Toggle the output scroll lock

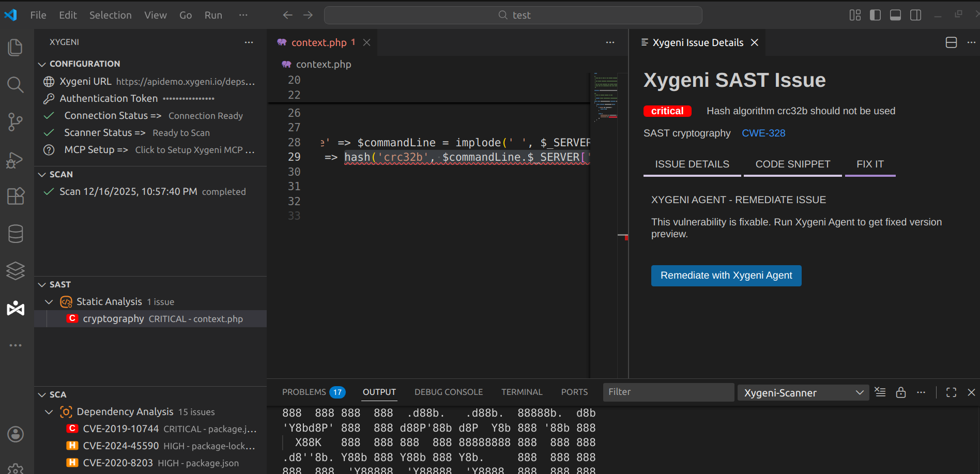tap(901, 392)
